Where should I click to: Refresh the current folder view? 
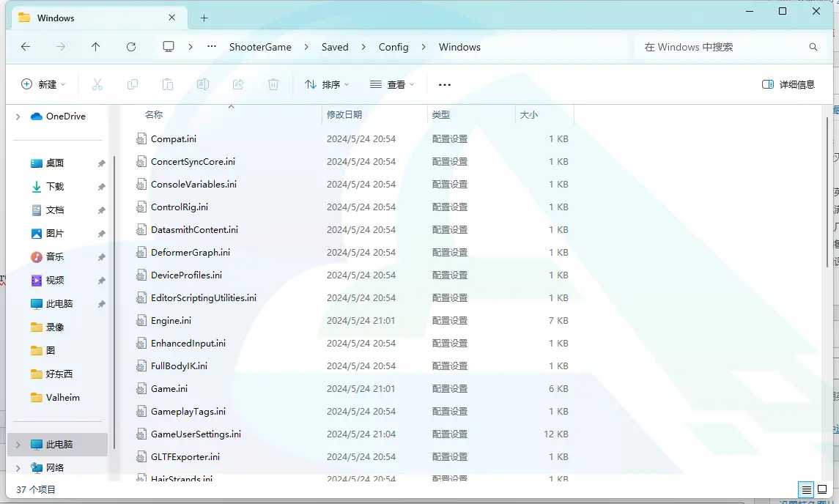(x=131, y=47)
